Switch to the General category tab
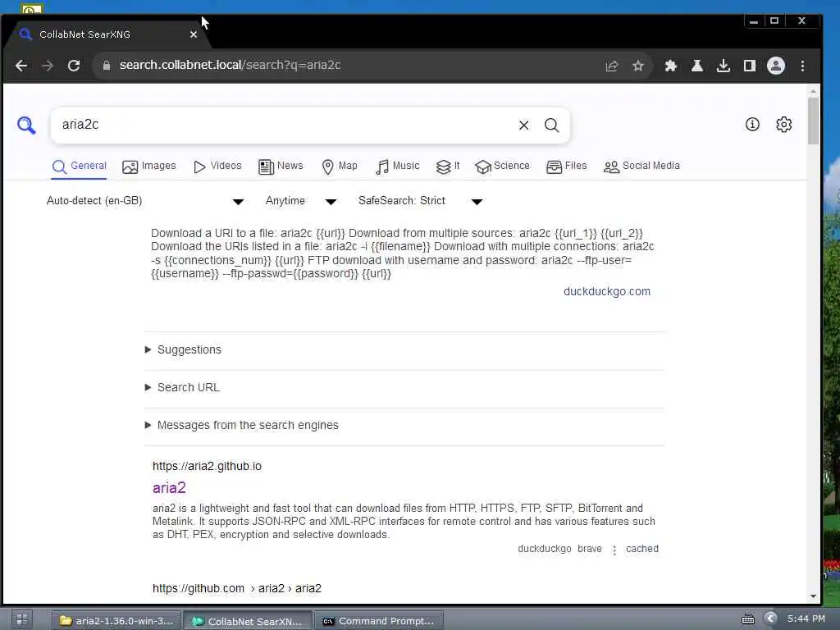This screenshot has height=630, width=840. pos(80,166)
